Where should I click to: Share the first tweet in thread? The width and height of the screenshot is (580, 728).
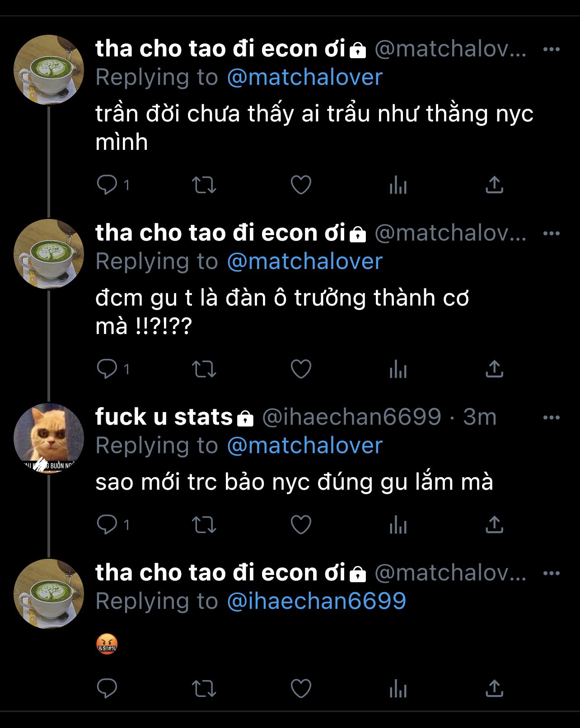tap(495, 185)
